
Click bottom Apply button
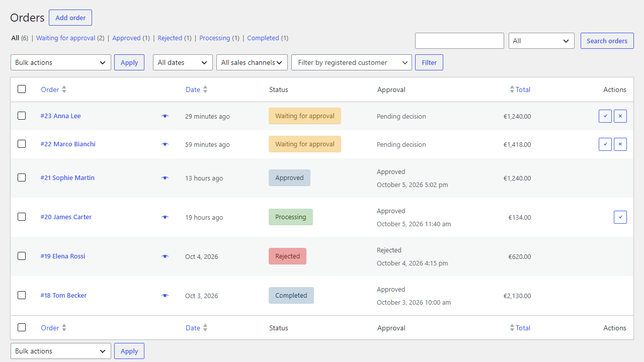tap(129, 351)
